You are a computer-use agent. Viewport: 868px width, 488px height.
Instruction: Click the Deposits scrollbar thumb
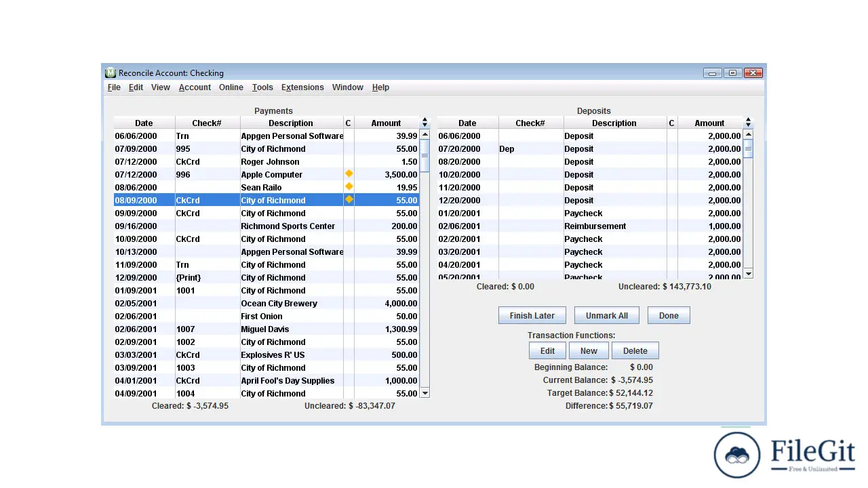749,148
